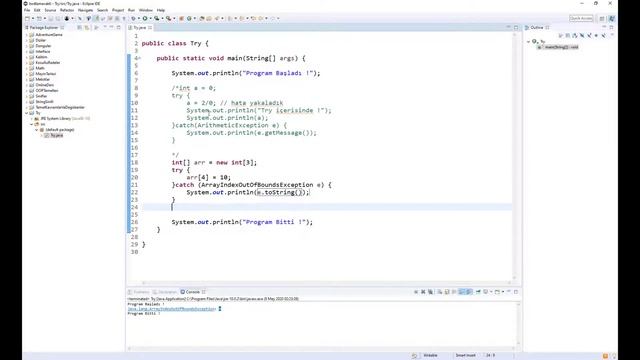Image resolution: width=640 pixels, height=360 pixels.
Task: Click the New Java Package toolbar icon
Action: [182, 18]
